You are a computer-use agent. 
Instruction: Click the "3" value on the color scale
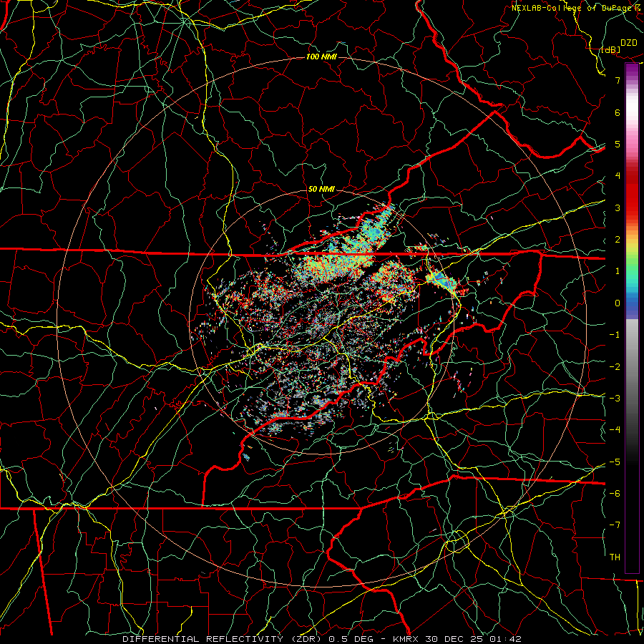coord(618,208)
